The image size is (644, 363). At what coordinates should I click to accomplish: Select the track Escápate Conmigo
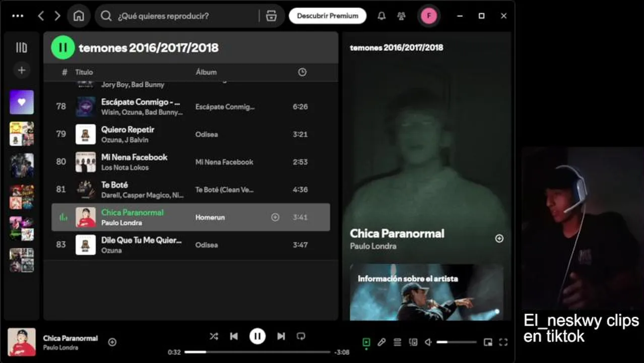(191, 106)
